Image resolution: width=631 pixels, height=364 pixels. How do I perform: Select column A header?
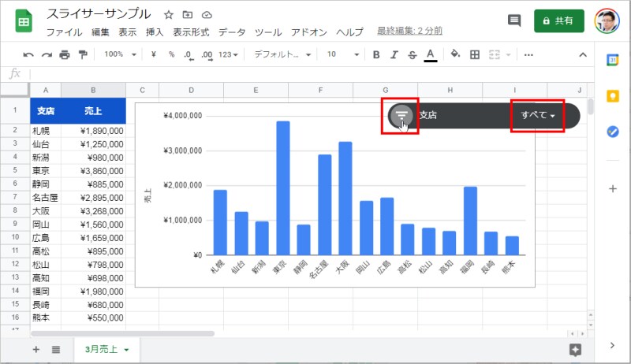pyautogui.click(x=46, y=91)
